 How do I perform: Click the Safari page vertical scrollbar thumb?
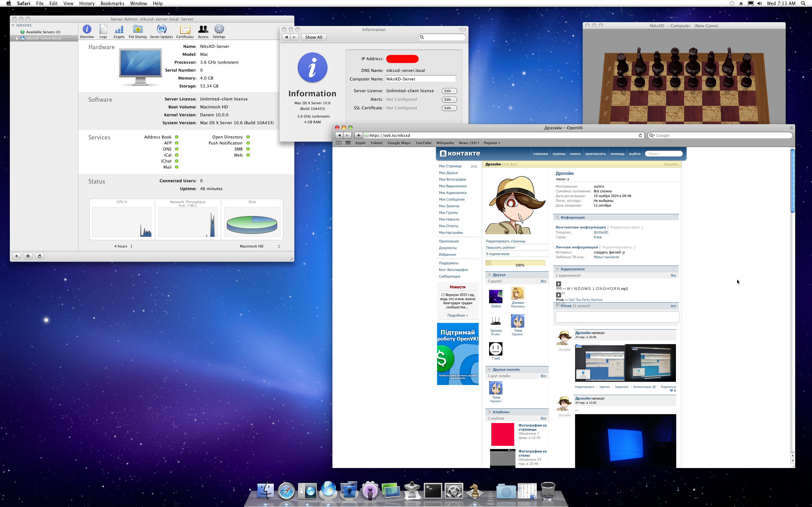click(x=793, y=181)
